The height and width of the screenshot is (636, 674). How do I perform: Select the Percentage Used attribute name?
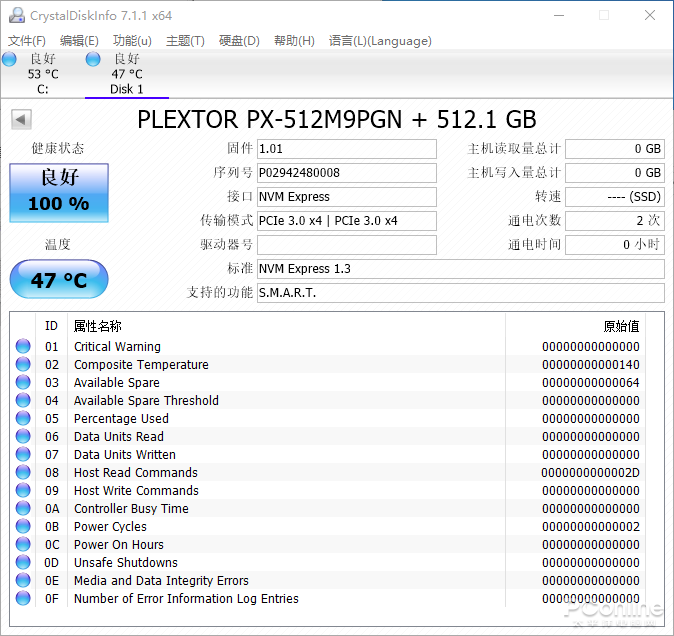coord(121,419)
